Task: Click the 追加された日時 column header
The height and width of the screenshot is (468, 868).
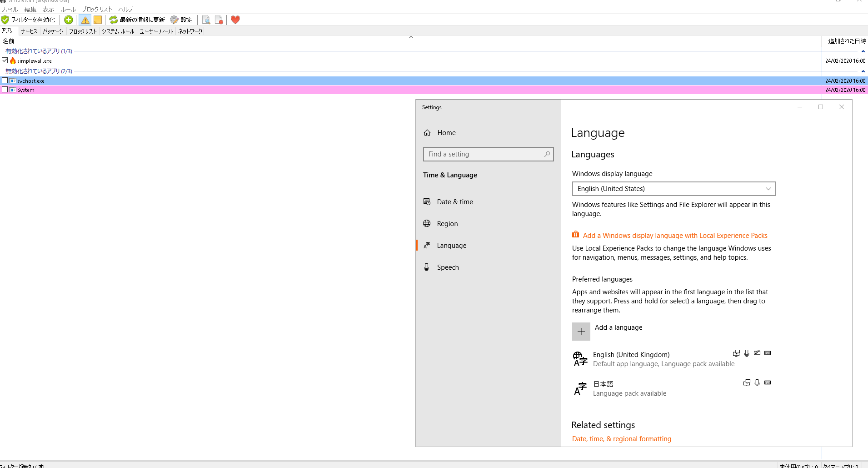Action: pos(845,41)
